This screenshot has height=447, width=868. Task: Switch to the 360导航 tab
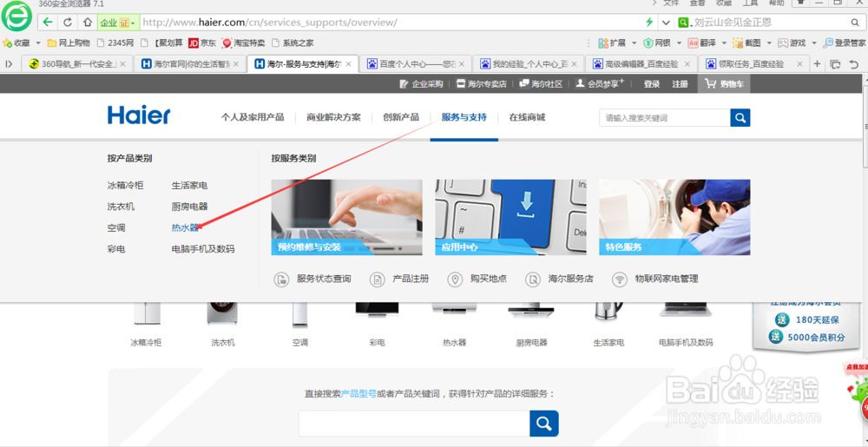point(77,63)
